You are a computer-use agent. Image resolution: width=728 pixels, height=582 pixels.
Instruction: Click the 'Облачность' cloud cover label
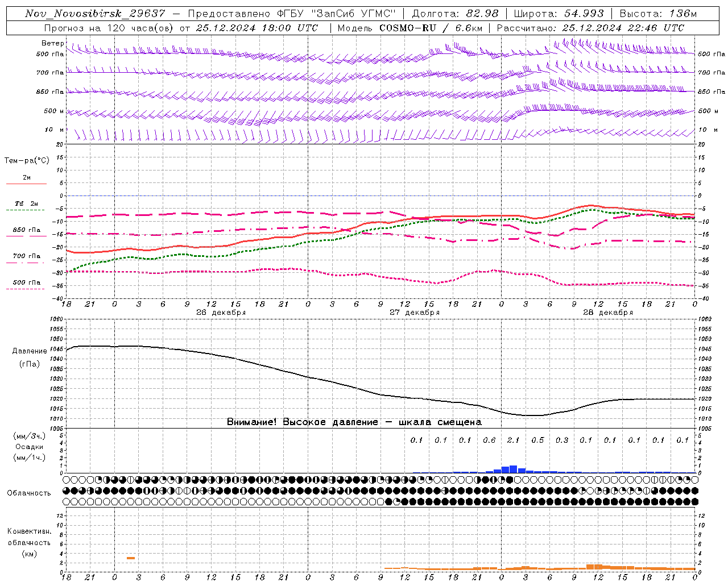[29, 493]
